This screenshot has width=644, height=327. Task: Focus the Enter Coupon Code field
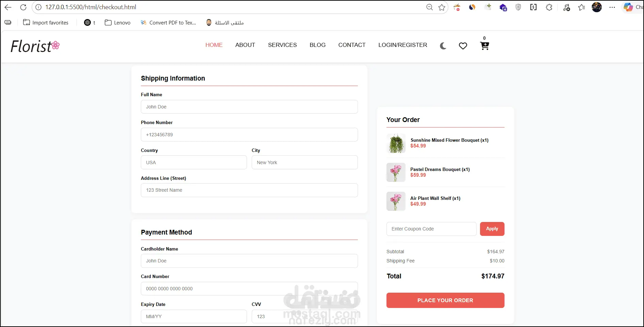431,229
